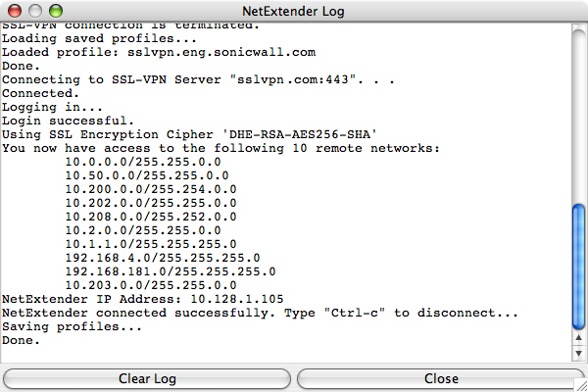Click the NetExtender Log title text
Screen dimensions: 588x392
[293, 11]
